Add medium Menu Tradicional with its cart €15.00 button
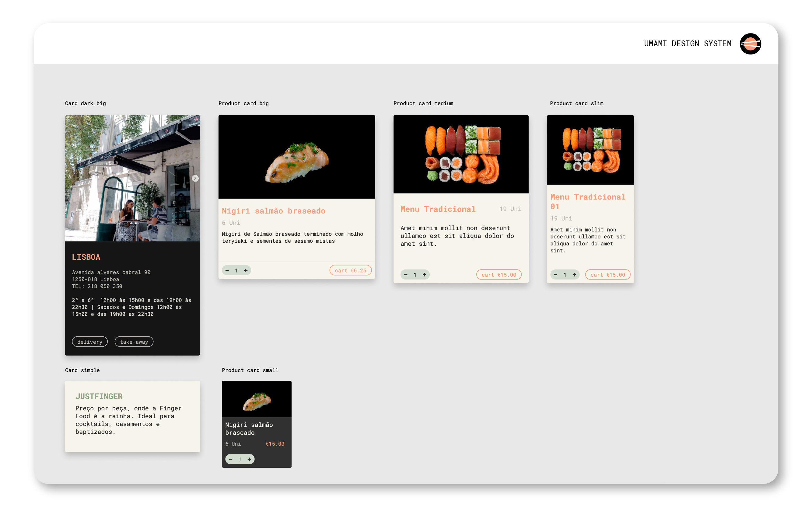This screenshot has width=812, height=507. point(499,275)
